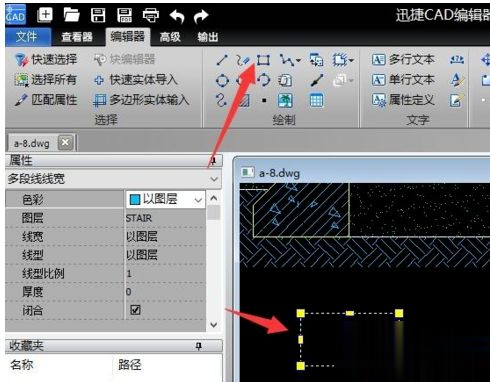Switch to the 编辑器 ribbon tab
Screen dimensions: 490x382
coord(127,36)
